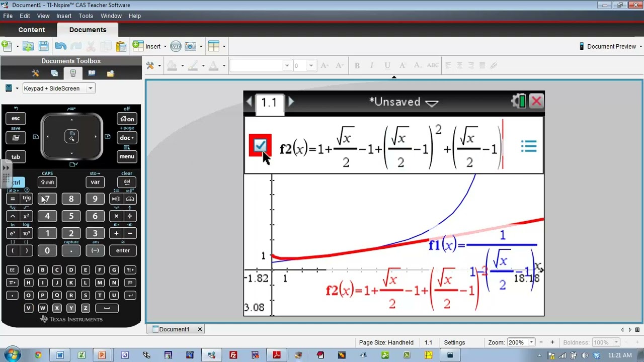Go to the next page with the right arrow
Viewport: 644px width, 362px height.
pos(291,102)
